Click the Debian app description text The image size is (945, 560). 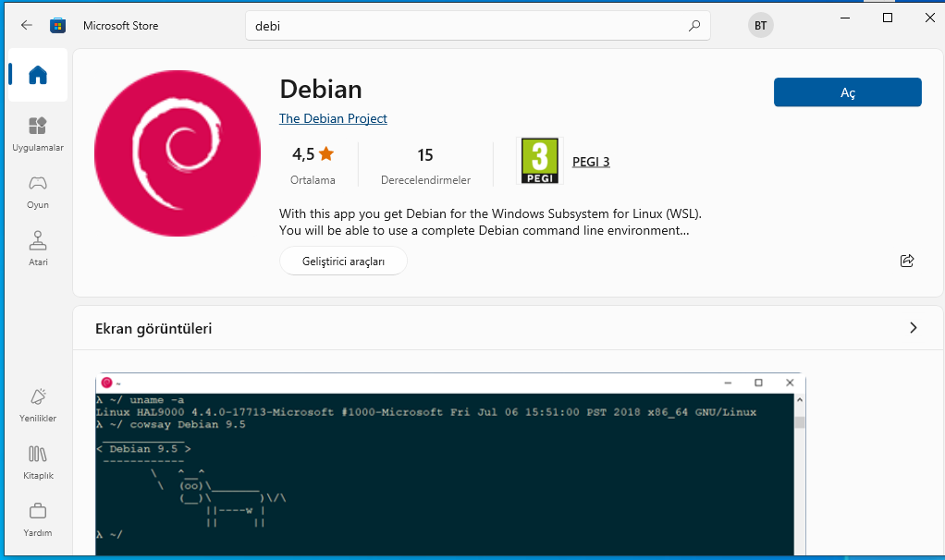click(x=490, y=222)
